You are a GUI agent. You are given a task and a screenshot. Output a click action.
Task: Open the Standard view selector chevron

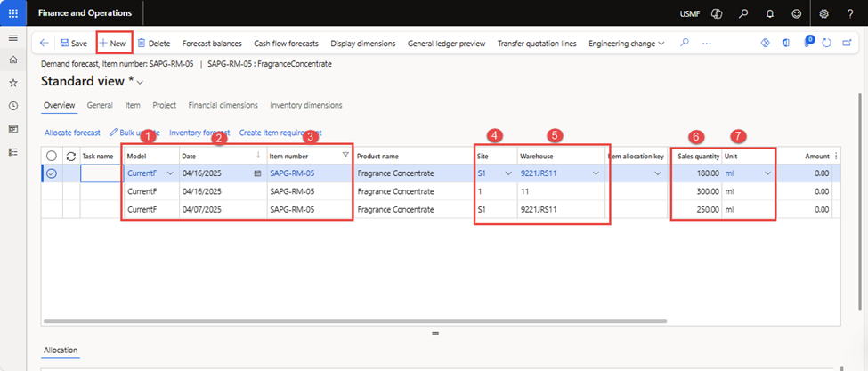click(x=140, y=83)
